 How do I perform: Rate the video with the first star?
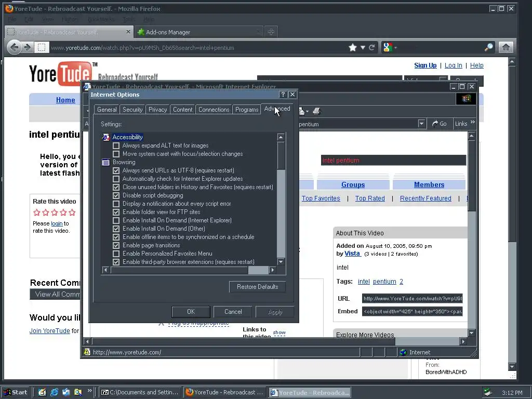point(37,212)
